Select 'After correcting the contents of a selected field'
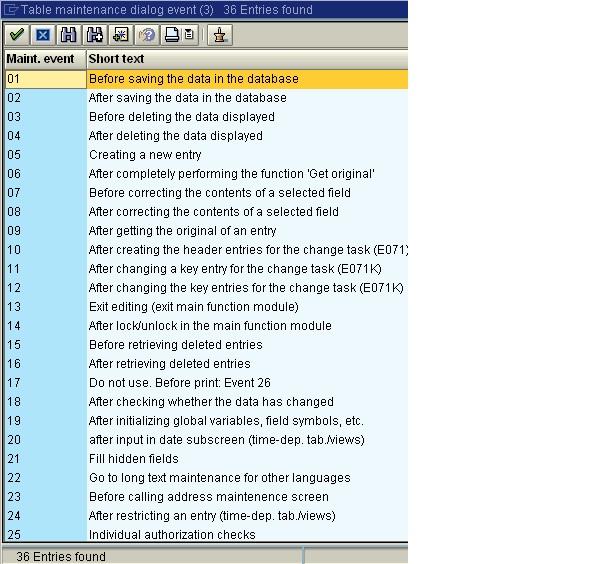The height and width of the screenshot is (564, 600). point(248,212)
